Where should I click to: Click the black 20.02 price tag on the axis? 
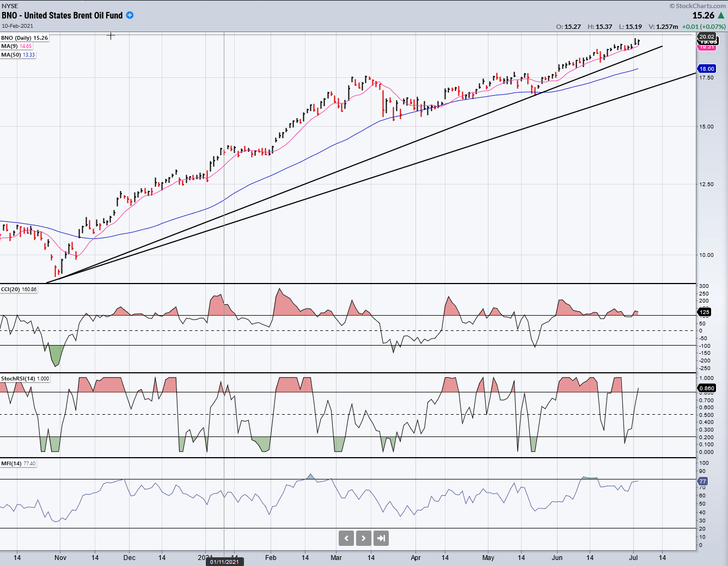707,36
